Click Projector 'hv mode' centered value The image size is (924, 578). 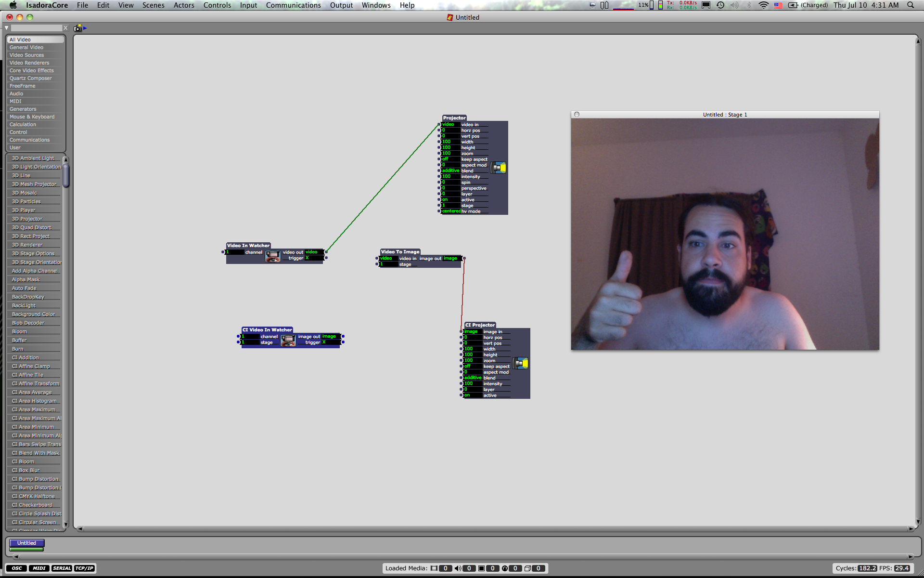[x=451, y=211]
